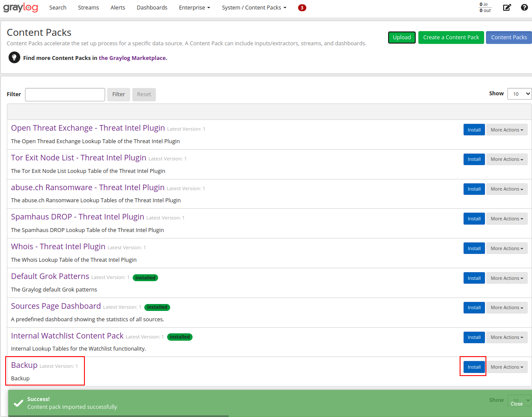Install the Backup content pack

(x=474, y=367)
